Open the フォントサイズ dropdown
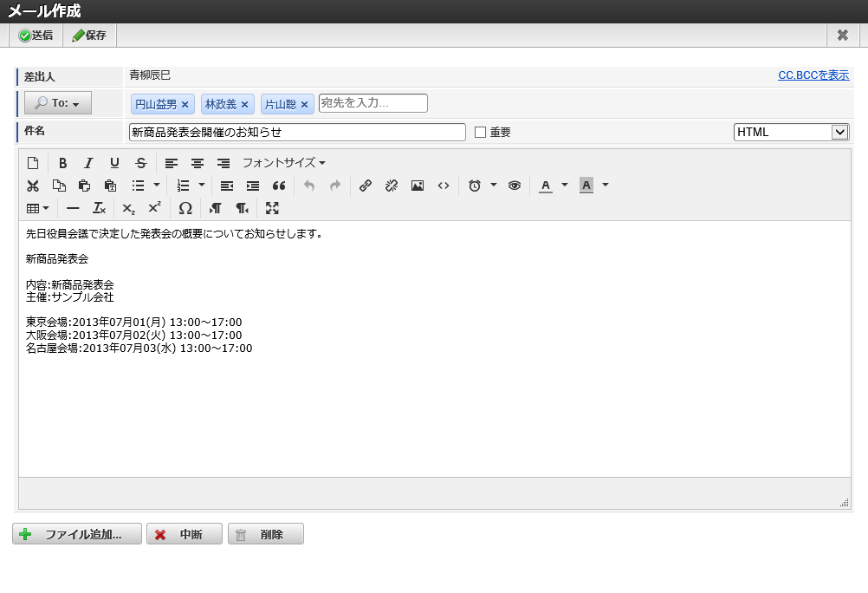Viewport: 868px width, 593px height. tap(284, 163)
